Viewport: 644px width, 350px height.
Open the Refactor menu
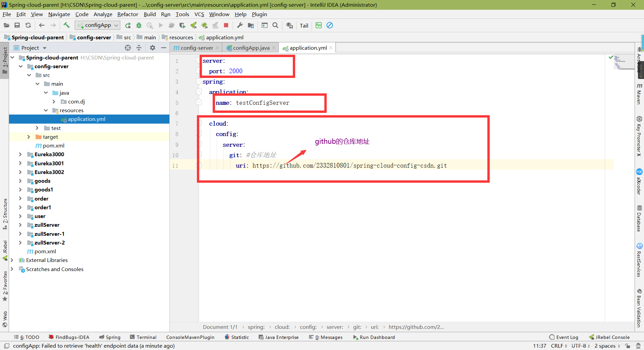click(x=127, y=14)
